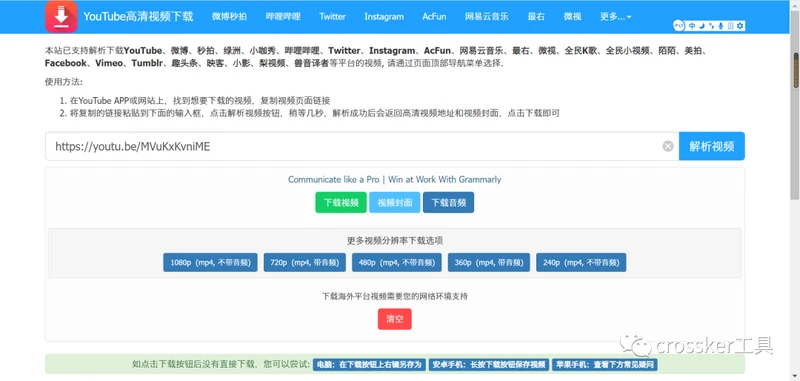This screenshot has width=800, height=381.
Task: Download 360p mp4 with audio
Action: [489, 263]
